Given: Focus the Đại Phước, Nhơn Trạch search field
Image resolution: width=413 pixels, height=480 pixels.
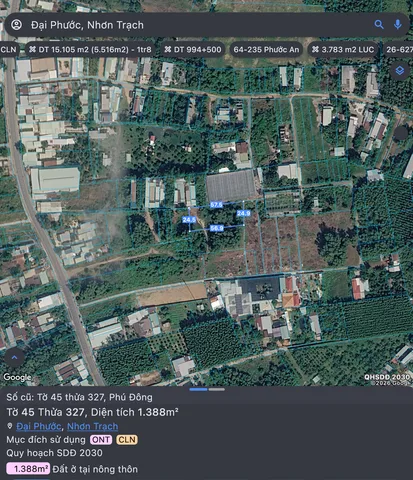Looking at the screenshot, I should (200, 25).
